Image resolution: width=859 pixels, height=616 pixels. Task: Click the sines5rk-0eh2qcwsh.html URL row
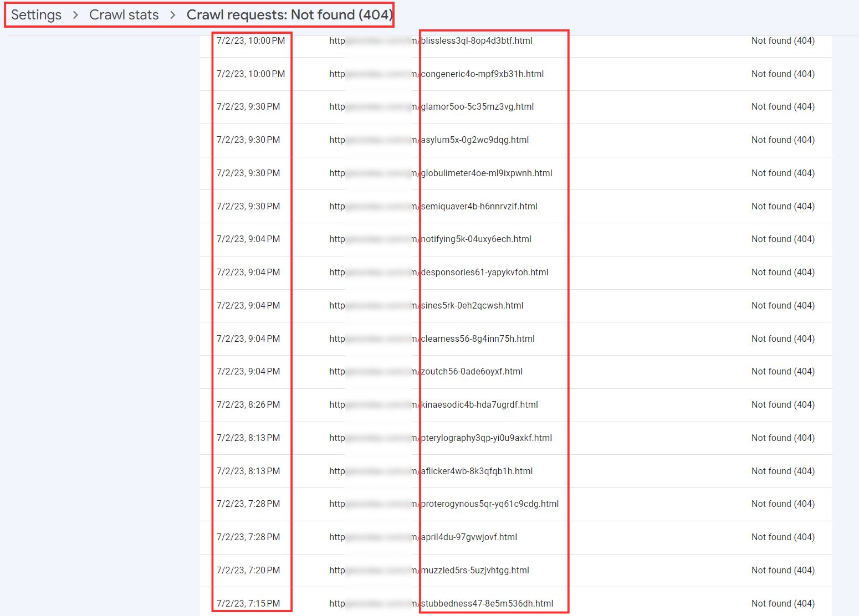tap(515, 306)
